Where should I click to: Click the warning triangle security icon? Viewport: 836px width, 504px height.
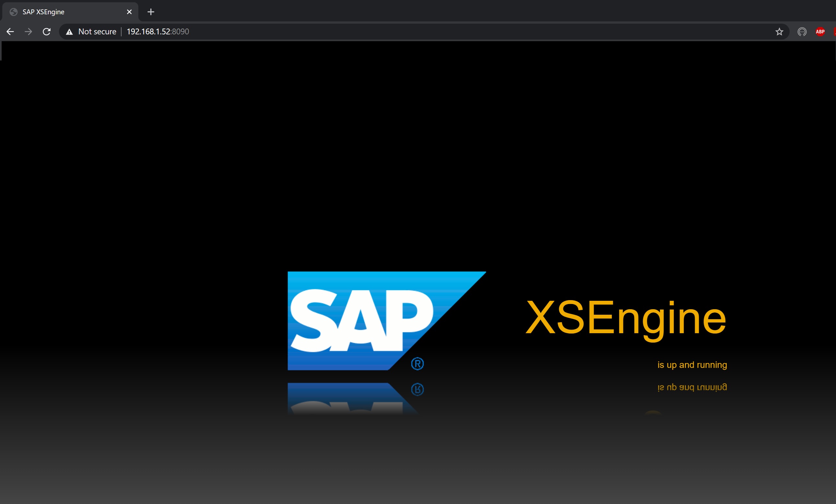[69, 32]
